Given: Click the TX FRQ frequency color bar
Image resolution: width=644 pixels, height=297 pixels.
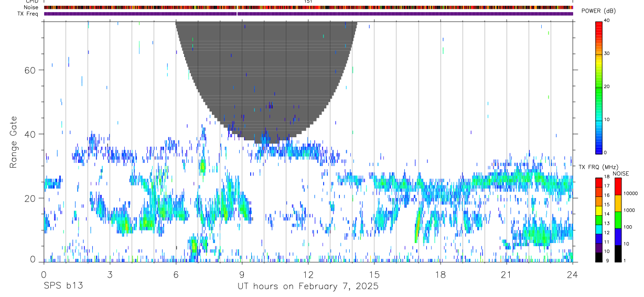Looking at the screenshot, I should (599, 220).
